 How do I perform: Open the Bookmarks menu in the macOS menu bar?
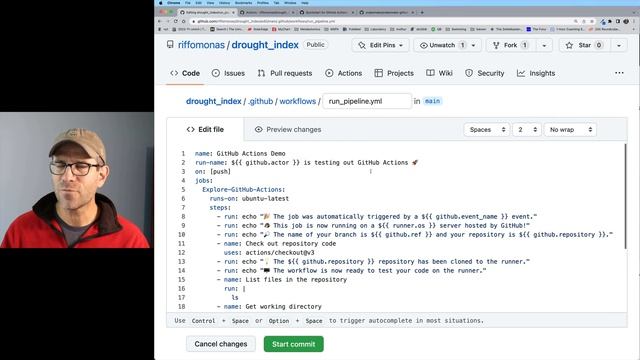click(243, 3)
